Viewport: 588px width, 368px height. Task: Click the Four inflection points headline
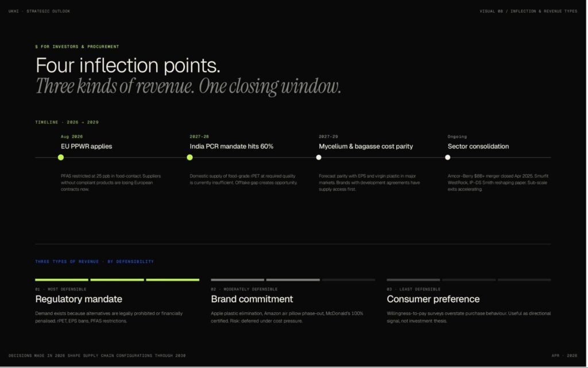coord(128,66)
